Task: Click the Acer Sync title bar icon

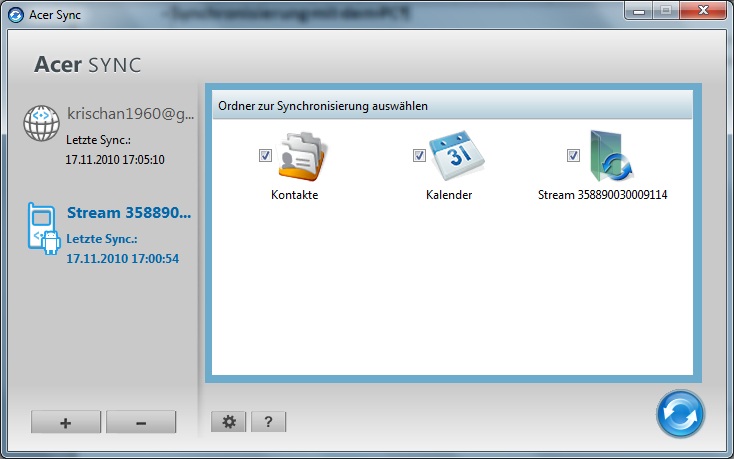Action: click(x=15, y=14)
